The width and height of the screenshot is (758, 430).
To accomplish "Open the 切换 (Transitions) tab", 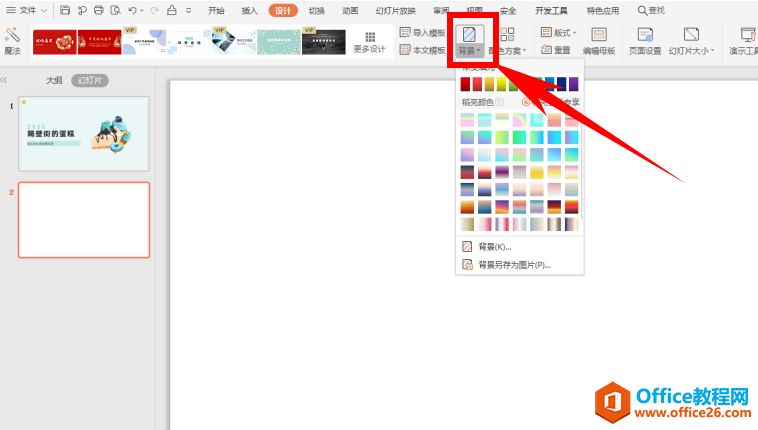I will (316, 10).
